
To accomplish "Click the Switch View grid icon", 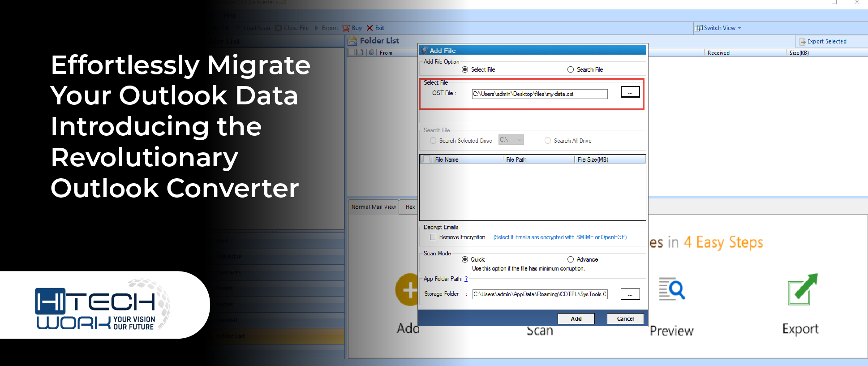I will coord(698,28).
